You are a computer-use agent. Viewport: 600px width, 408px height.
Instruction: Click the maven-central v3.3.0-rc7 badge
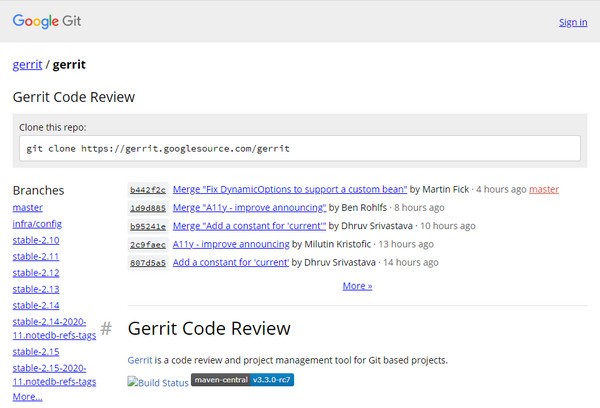[243, 381]
